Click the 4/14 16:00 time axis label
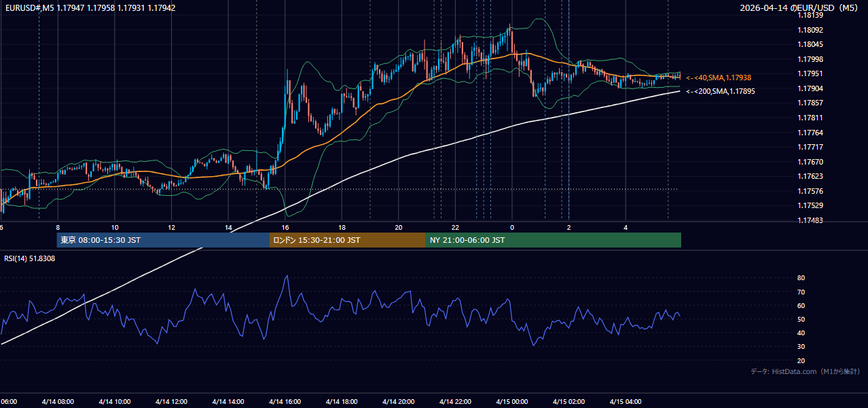The width and height of the screenshot is (868, 408). click(285, 401)
